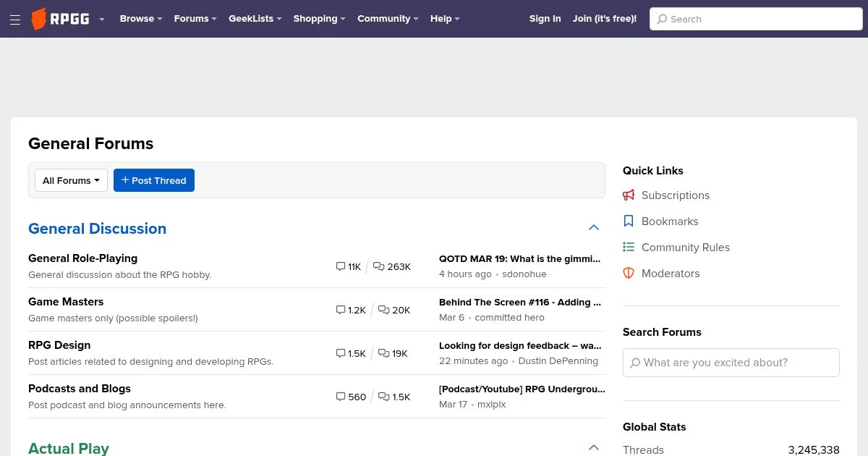The width and height of the screenshot is (868, 456).
Task: Open the Actual Play heading link
Action: coord(69,449)
